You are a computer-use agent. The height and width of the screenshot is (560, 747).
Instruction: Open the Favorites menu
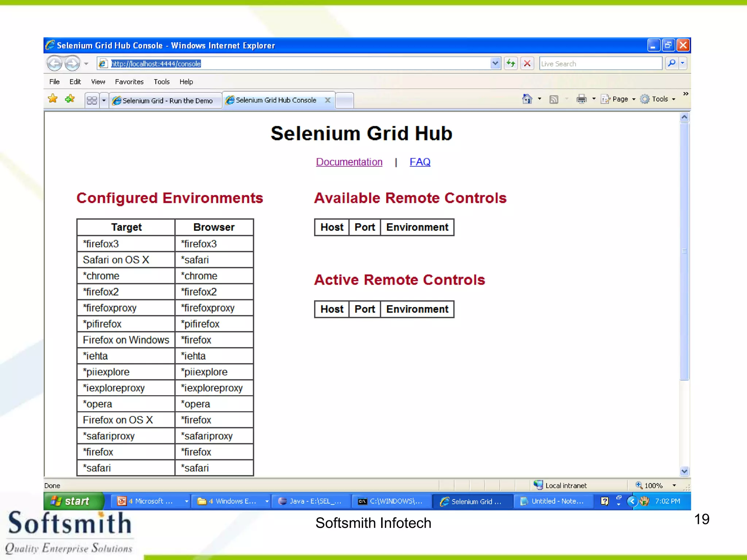[129, 82]
